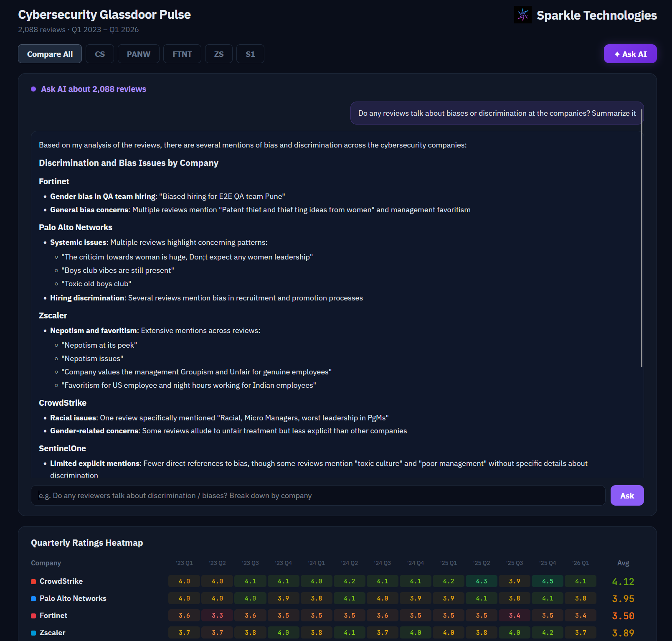This screenshot has height=641, width=672.
Task: Open the Ask AI purple button
Action: (x=630, y=54)
